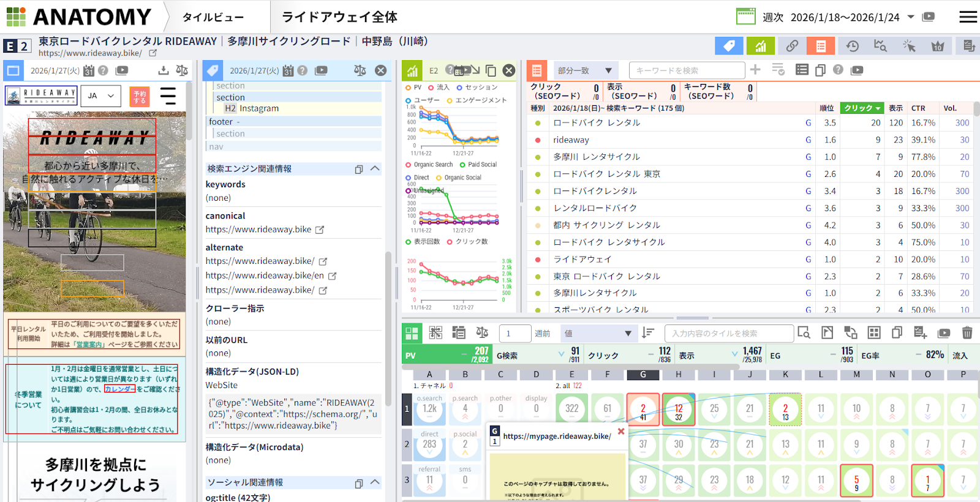Screen dimensions: 980x502
Task: Click the カレンダー link in the preview
Action: point(119,389)
